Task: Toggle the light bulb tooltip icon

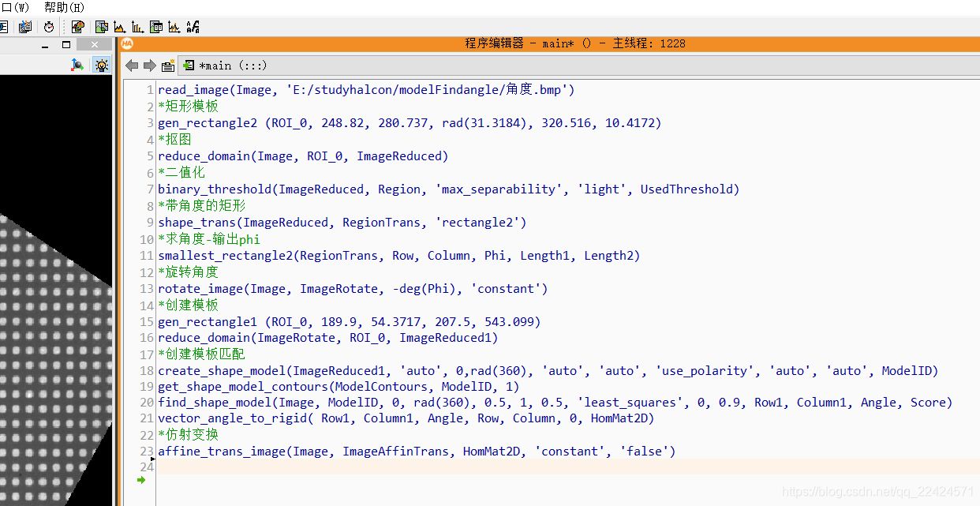Action: pyautogui.click(x=101, y=66)
